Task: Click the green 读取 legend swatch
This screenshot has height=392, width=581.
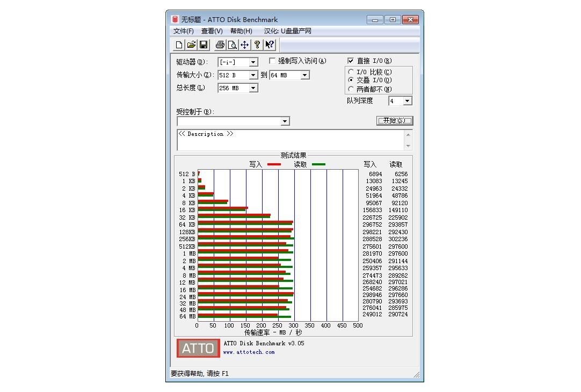Action: [318, 164]
